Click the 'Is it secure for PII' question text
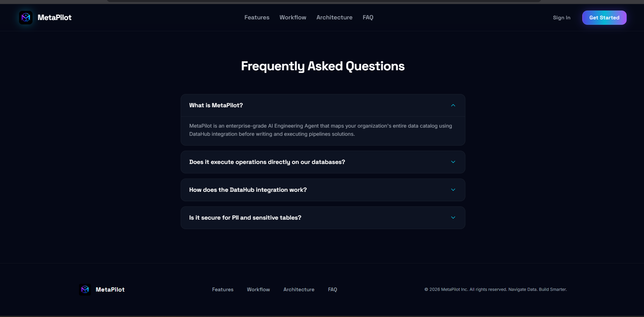This screenshot has width=644, height=317. point(245,218)
